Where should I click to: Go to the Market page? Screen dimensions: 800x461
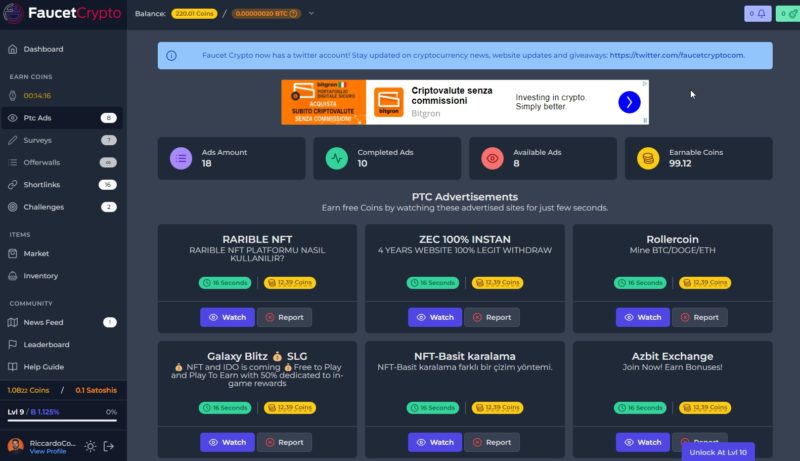pyautogui.click(x=36, y=254)
